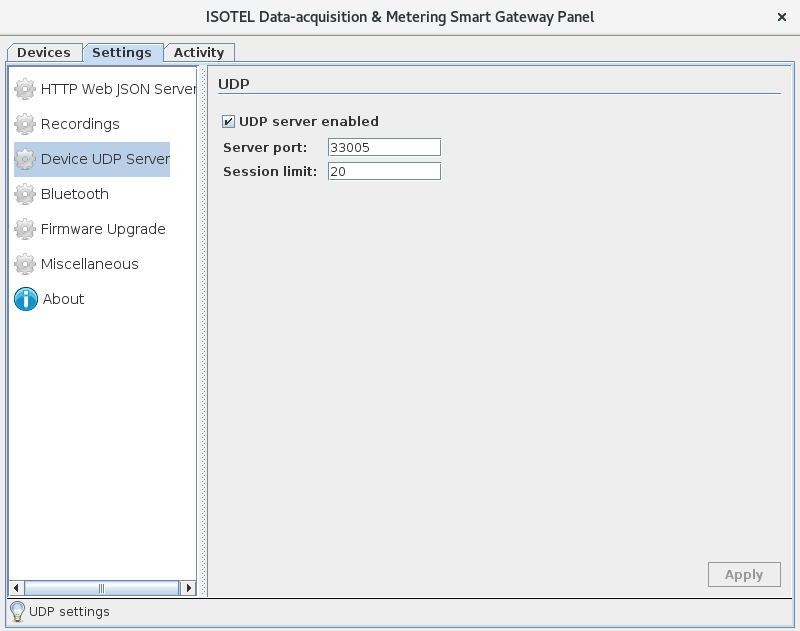Click the sidebar scrollbar left arrow

pyautogui.click(x=16, y=588)
